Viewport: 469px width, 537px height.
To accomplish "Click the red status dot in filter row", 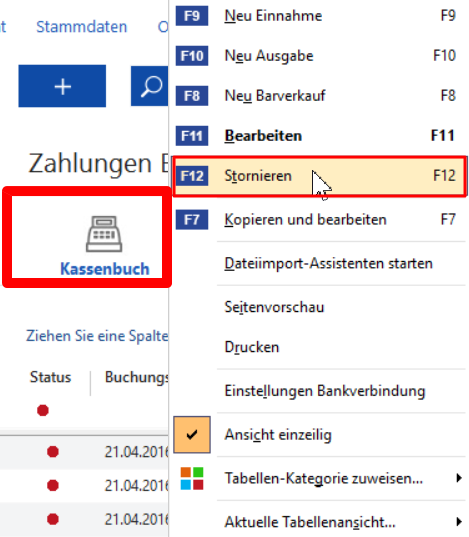I will 43,410.
